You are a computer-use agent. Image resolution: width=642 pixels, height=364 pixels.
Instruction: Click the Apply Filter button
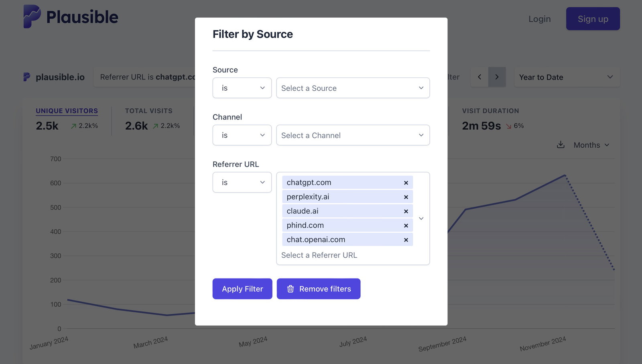pos(242,289)
